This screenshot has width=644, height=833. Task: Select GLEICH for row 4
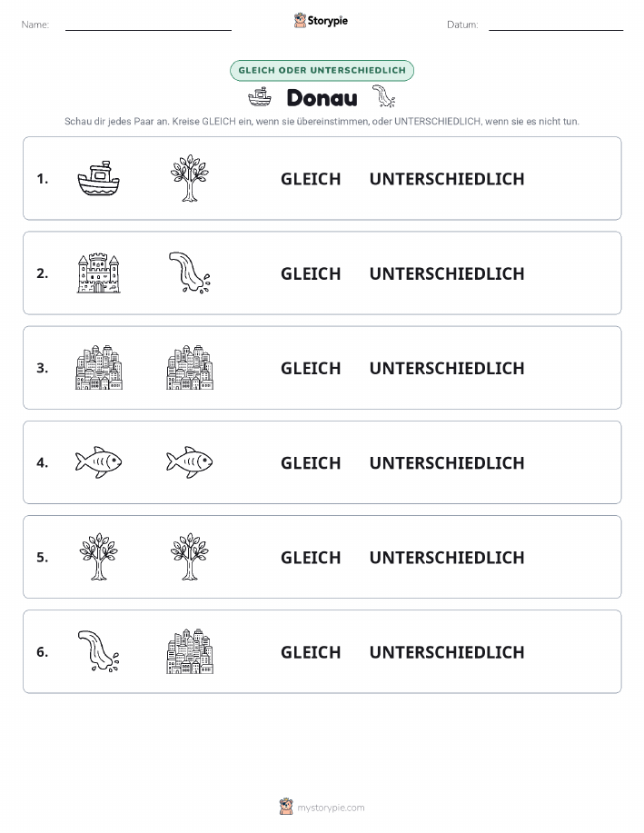311,462
